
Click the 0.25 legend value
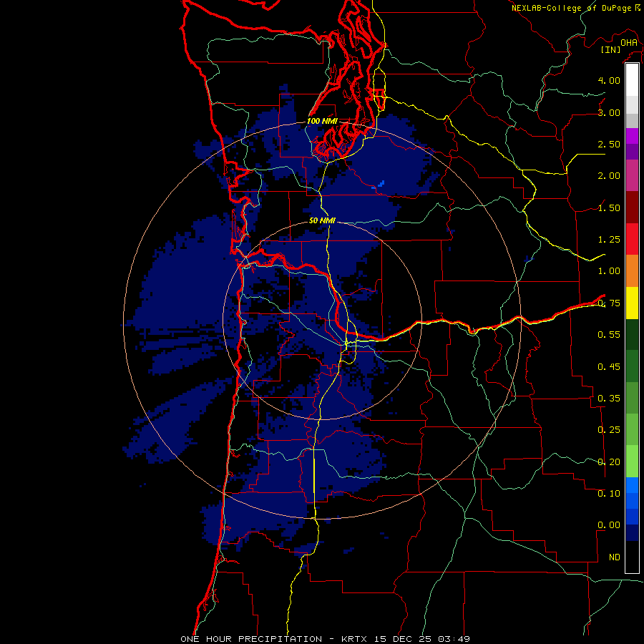tap(609, 430)
